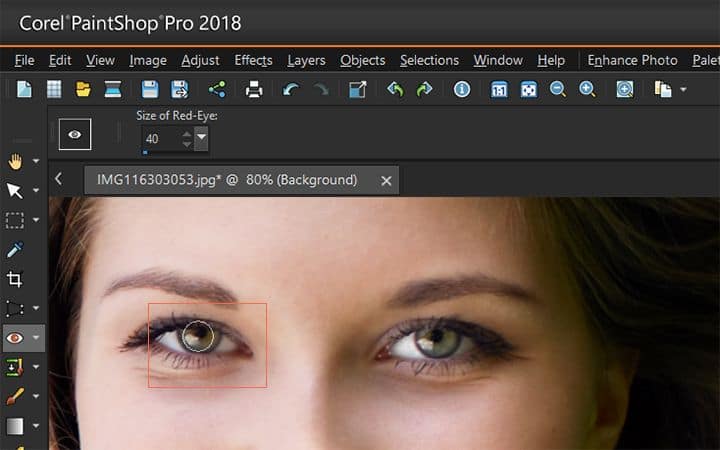Select the gradient Flood Fill tool
The image size is (720, 450).
coord(15,426)
